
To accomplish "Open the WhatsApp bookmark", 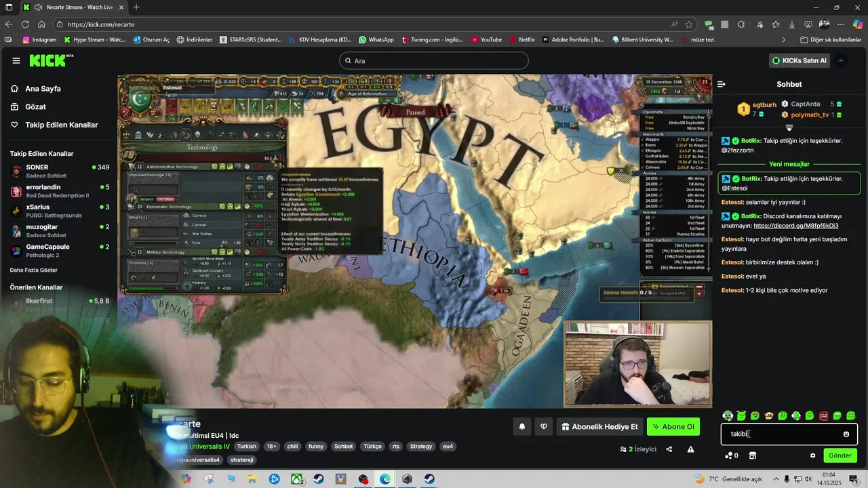I will (376, 40).
